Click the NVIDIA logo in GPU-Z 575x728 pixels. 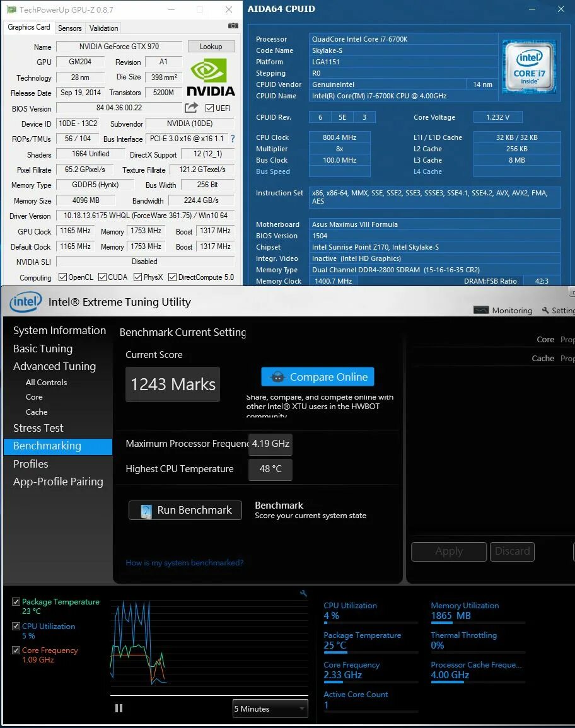211,77
